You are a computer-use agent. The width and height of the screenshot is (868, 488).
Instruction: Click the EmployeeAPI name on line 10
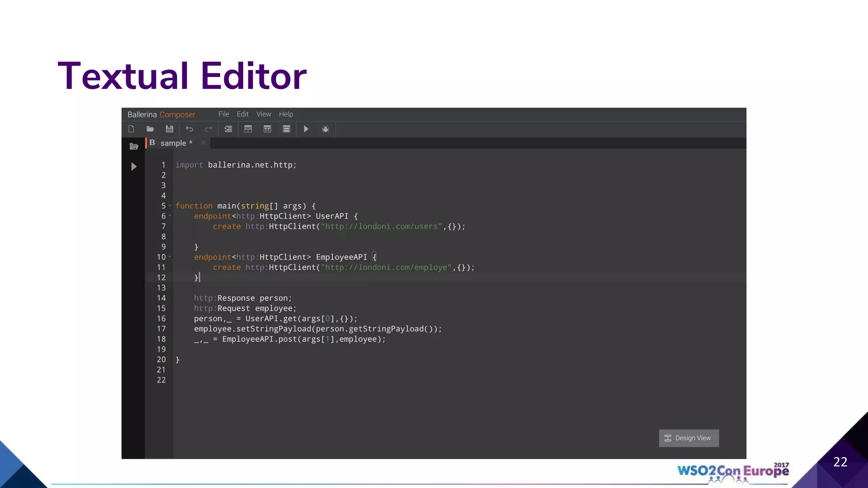(342, 257)
